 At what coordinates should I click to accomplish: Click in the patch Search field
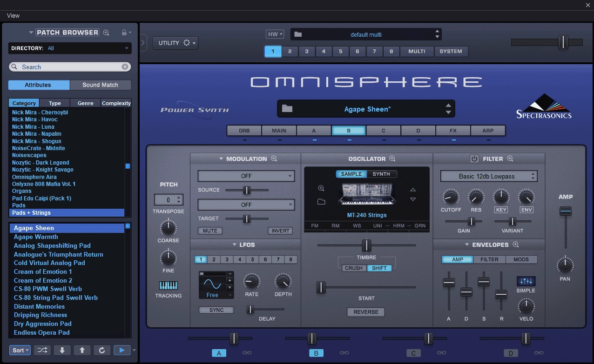(70, 67)
